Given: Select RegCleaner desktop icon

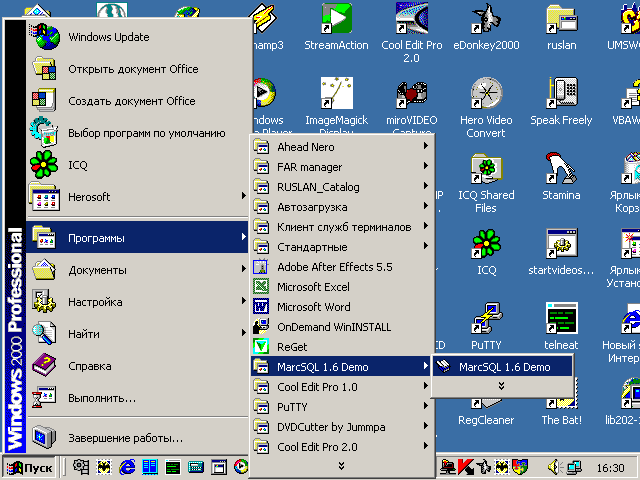Looking at the screenshot, I should click(x=486, y=412).
